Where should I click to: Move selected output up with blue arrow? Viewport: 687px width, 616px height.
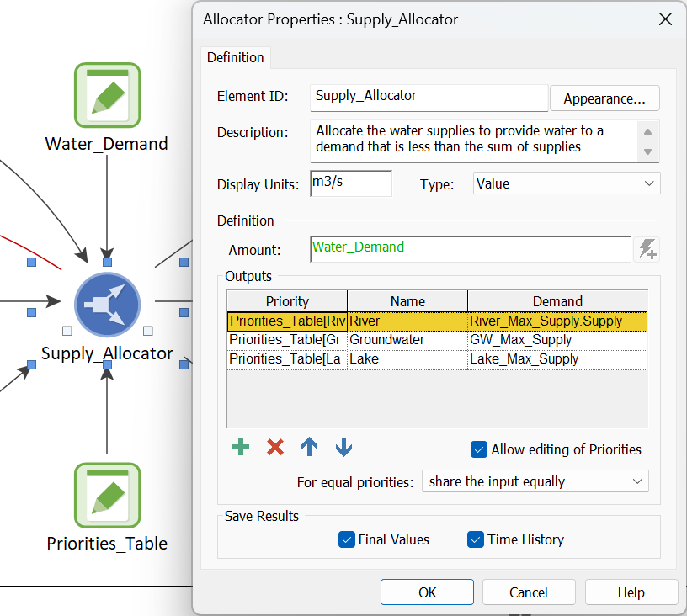click(309, 448)
